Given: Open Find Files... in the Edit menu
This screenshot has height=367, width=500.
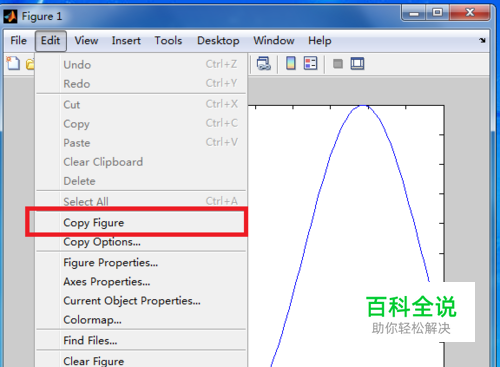Looking at the screenshot, I should click(x=141, y=340).
